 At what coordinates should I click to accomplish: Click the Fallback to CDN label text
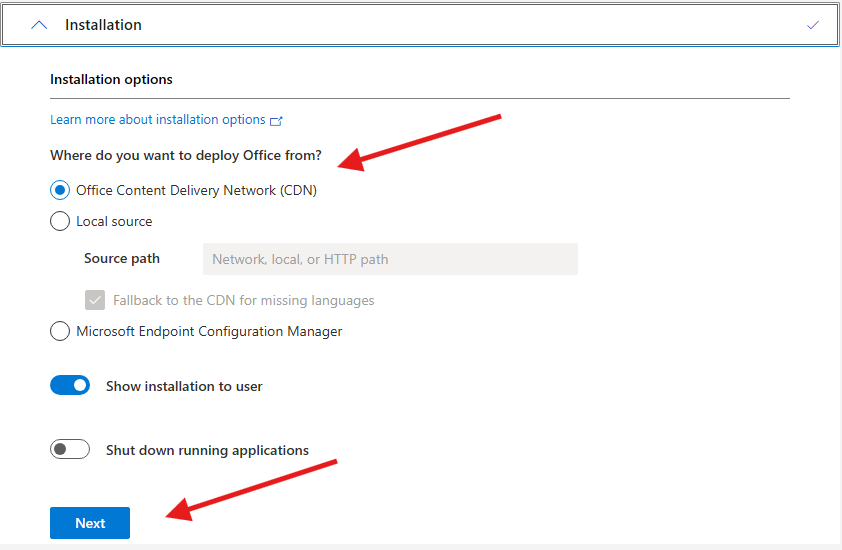coord(243,300)
